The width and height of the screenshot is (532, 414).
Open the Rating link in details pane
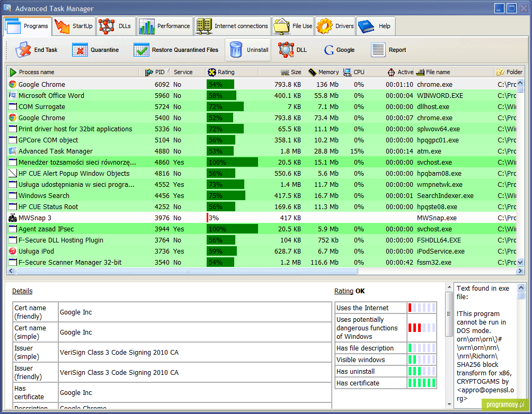point(344,291)
